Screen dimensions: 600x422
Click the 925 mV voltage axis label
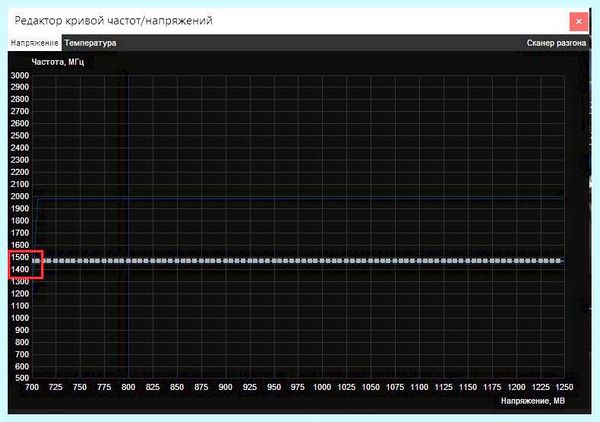(249, 387)
